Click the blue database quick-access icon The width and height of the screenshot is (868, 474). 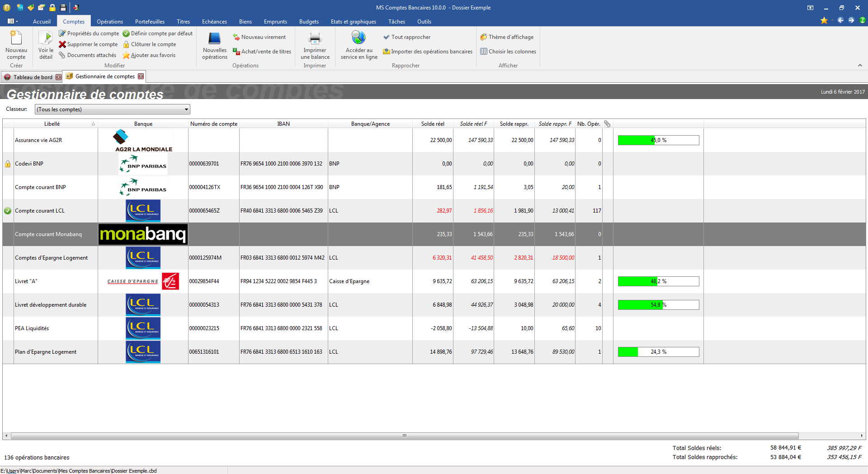click(x=20, y=8)
